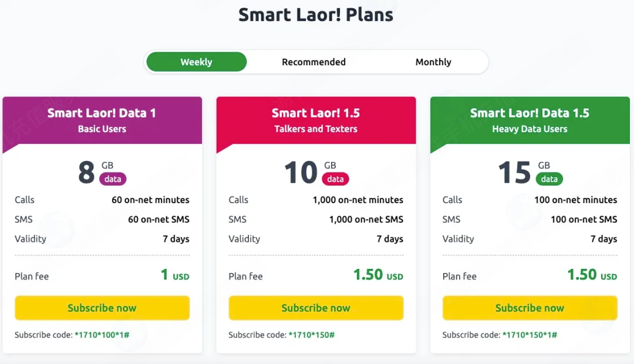The height and width of the screenshot is (364, 634).
Task: Subscribe now to Smart Laor! Data 1
Action: 102,308
